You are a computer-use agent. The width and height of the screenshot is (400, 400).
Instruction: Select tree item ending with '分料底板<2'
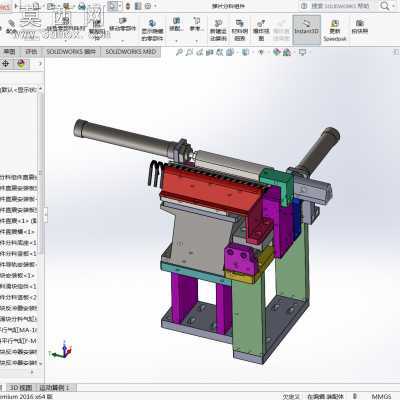[19, 297]
